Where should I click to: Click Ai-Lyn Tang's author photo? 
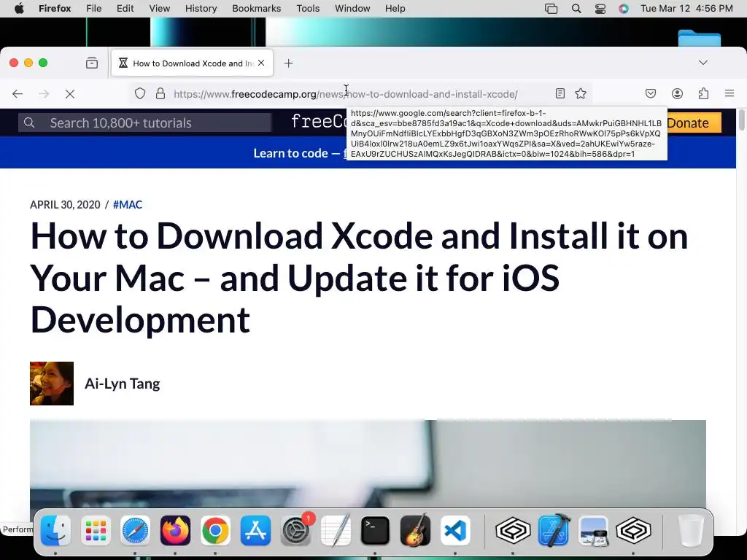(x=52, y=384)
